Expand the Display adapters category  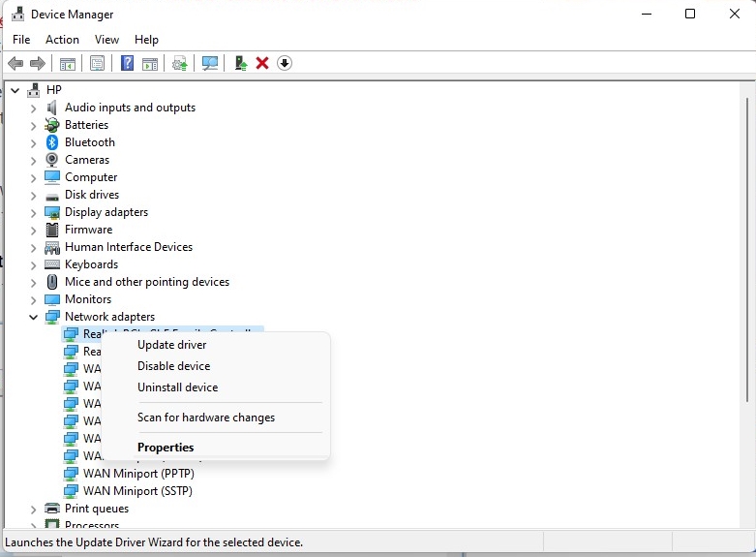tap(33, 212)
